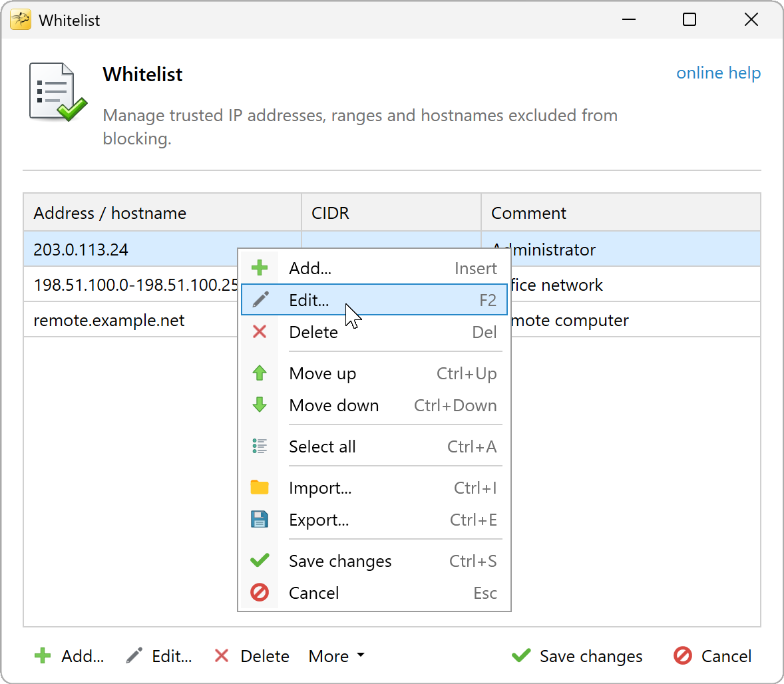Minimize the Whitelist window
The height and width of the screenshot is (684, 784).
click(628, 20)
